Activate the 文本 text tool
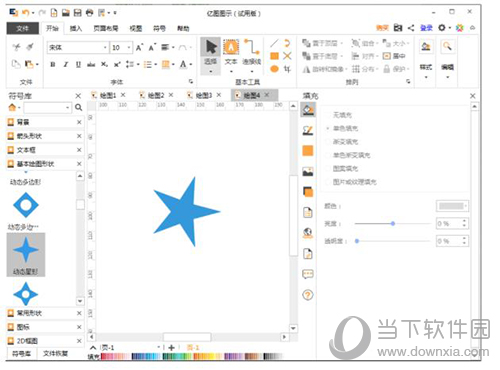500x370 pixels. point(231,56)
